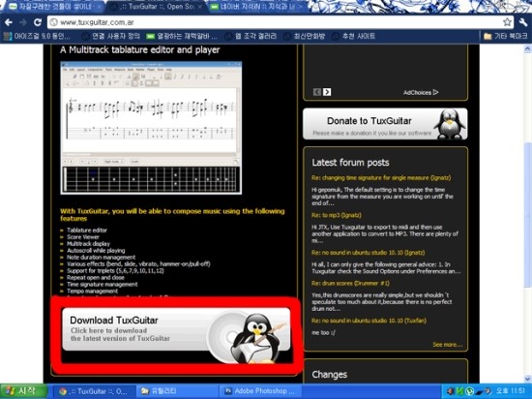
Task: Open the 'Re: to mp3' forum post
Action: pos(337,215)
